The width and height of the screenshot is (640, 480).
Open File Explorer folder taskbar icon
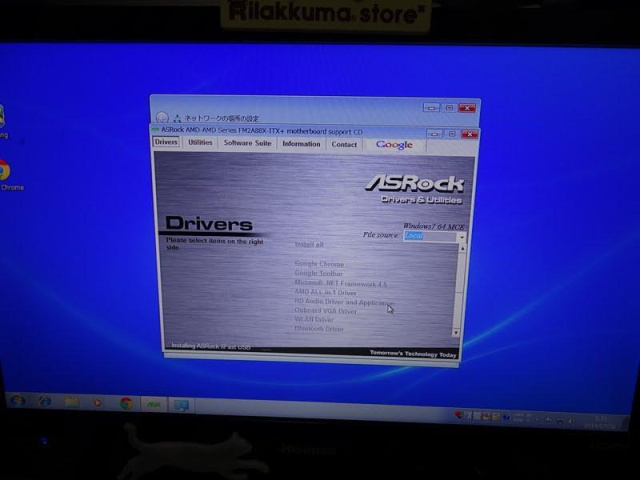(72, 402)
